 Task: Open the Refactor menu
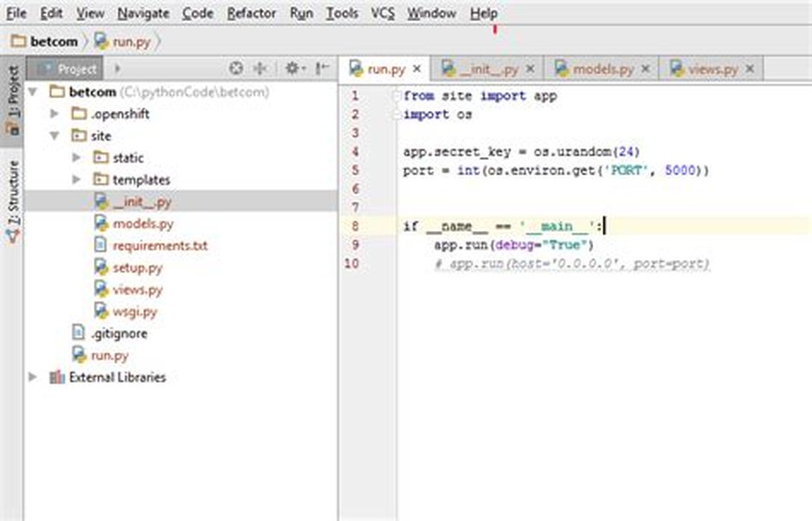tap(251, 14)
